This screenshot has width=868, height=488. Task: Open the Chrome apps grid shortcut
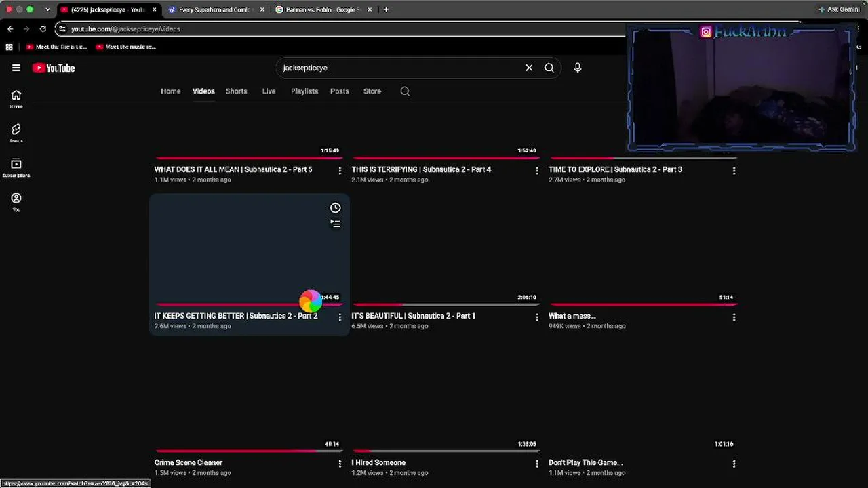tap(9, 47)
